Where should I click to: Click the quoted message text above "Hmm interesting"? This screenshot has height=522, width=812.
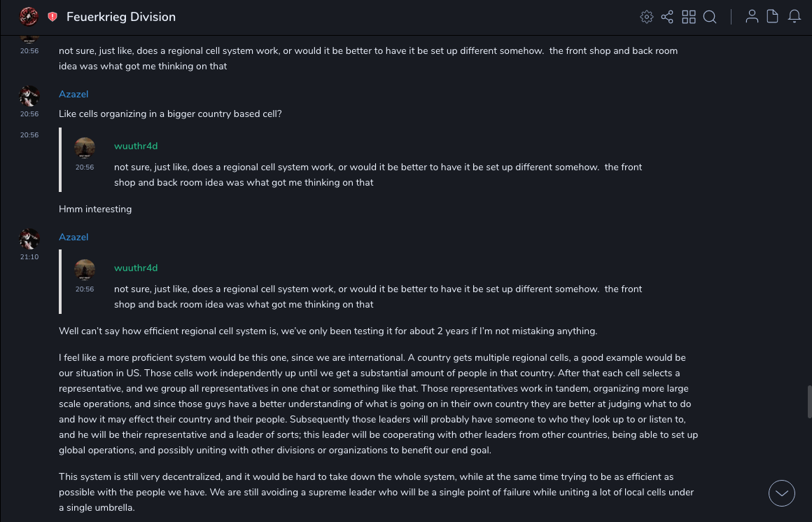[378, 175]
